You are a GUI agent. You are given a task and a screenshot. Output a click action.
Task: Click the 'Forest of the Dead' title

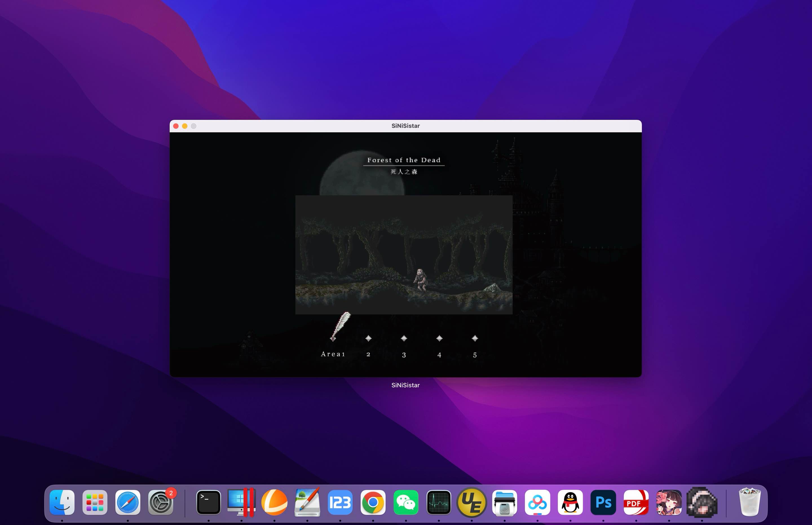[404, 160]
